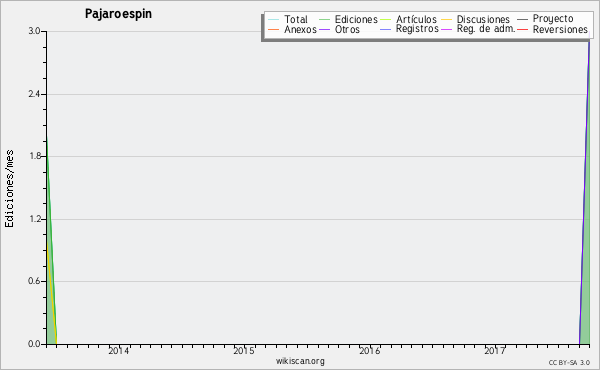This screenshot has width=600, height=370.
Task: Click the '2015' x-axis label
Action: point(244,351)
